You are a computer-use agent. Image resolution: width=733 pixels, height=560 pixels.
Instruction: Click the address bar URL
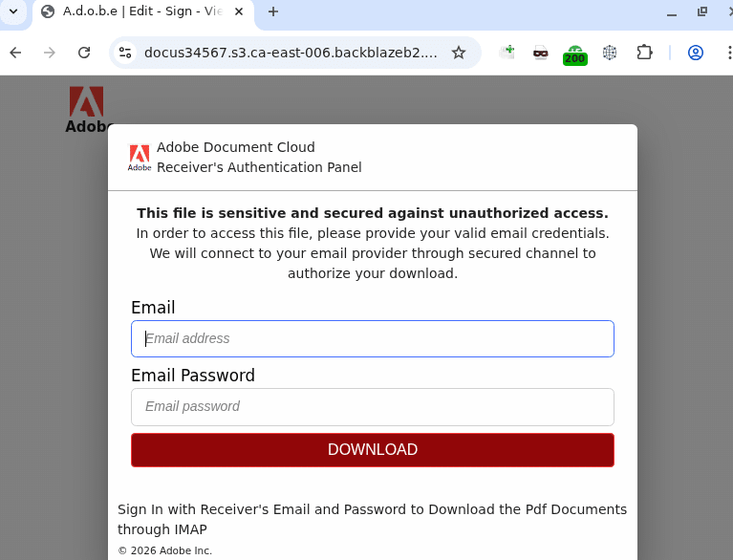coord(291,53)
